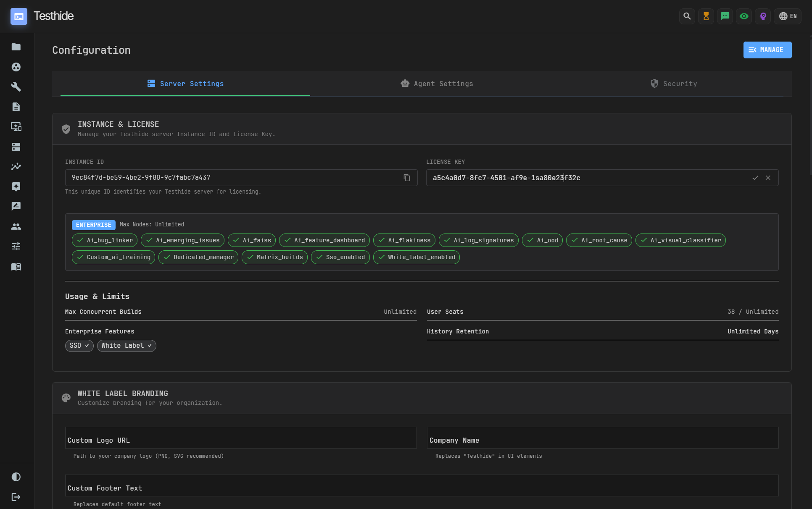The width and height of the screenshot is (812, 509).
Task: Click the MANAGE button
Action: [767, 50]
